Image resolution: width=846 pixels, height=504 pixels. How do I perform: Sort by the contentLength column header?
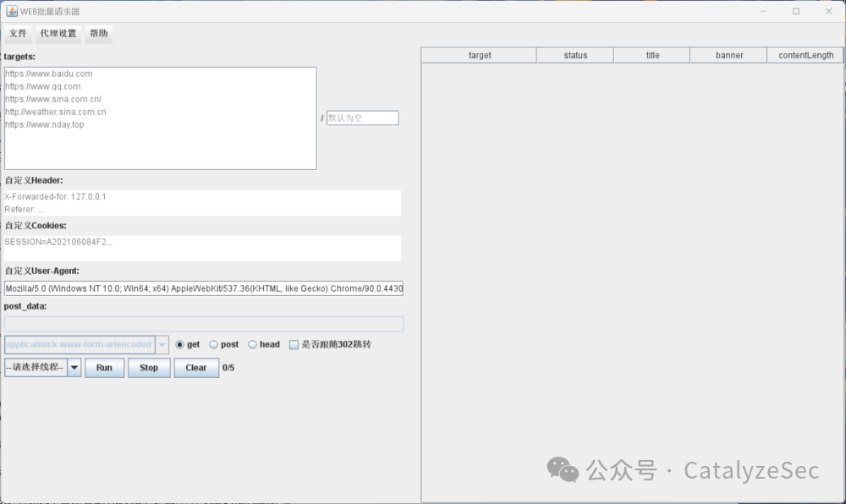click(805, 55)
